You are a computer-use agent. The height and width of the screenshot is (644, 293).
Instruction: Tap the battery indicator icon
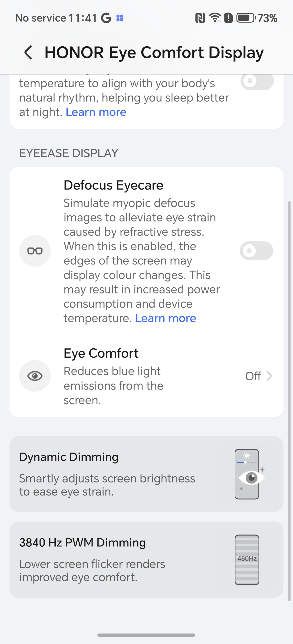245,18
